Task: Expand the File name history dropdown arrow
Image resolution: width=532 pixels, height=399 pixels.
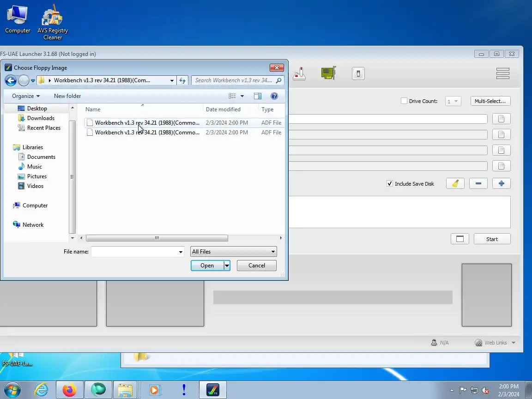Action: pos(181,252)
